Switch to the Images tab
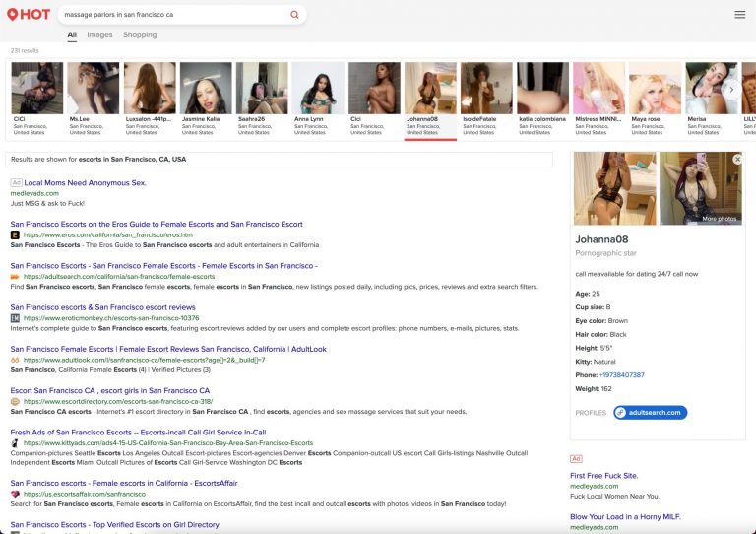 pos(99,34)
